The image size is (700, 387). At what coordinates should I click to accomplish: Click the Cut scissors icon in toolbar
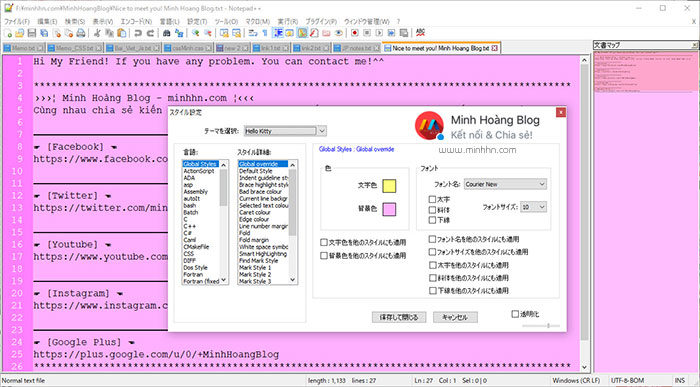97,33
